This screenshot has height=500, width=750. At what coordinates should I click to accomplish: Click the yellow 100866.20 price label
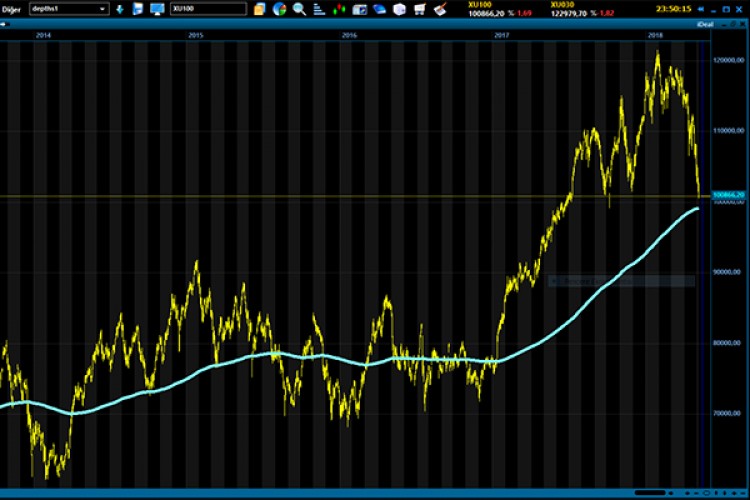730,196
